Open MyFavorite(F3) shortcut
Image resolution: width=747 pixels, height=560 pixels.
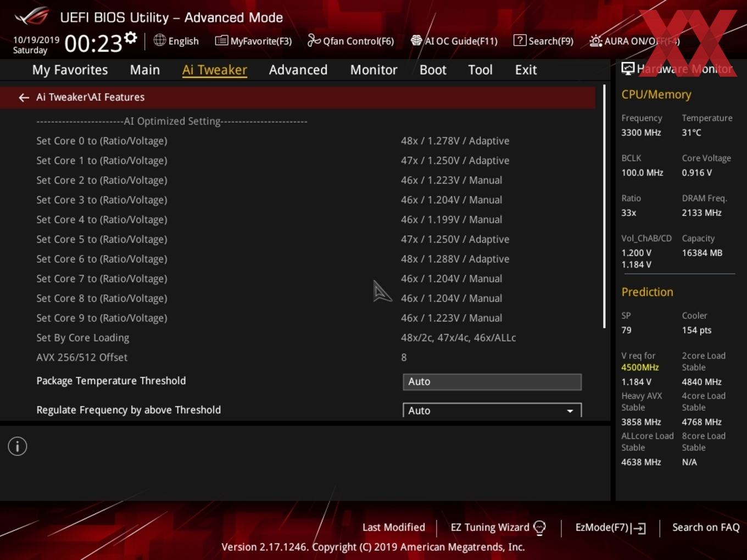(x=253, y=41)
